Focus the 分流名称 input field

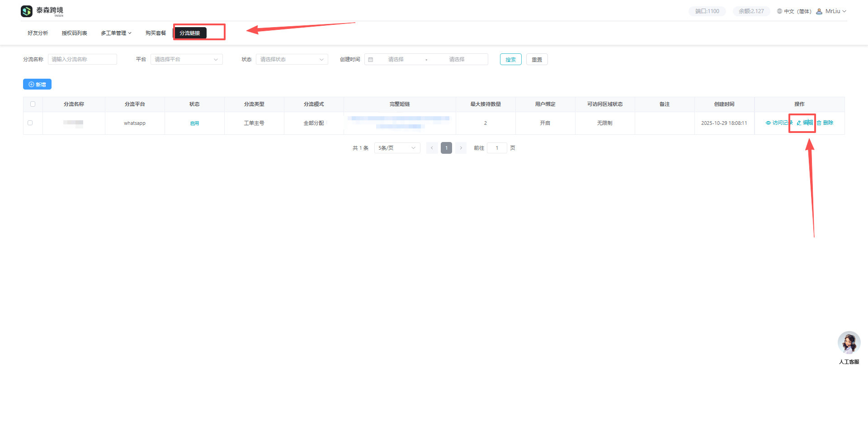tap(82, 59)
